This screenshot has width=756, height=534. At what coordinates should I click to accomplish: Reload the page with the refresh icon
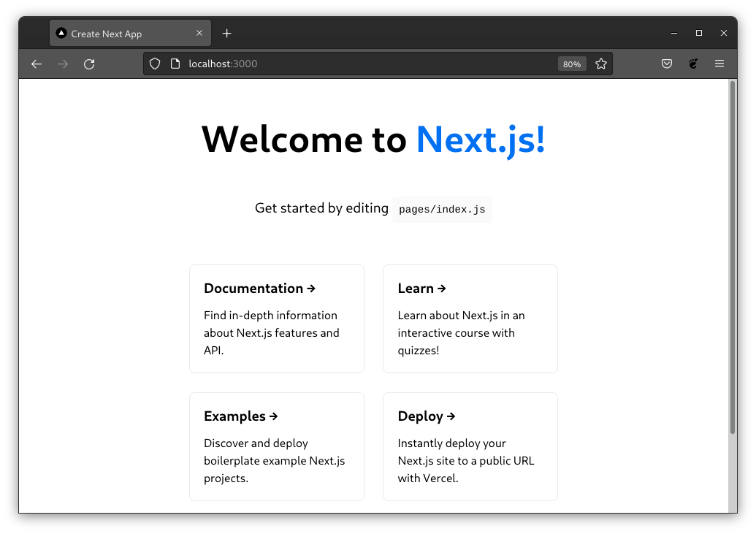89,64
